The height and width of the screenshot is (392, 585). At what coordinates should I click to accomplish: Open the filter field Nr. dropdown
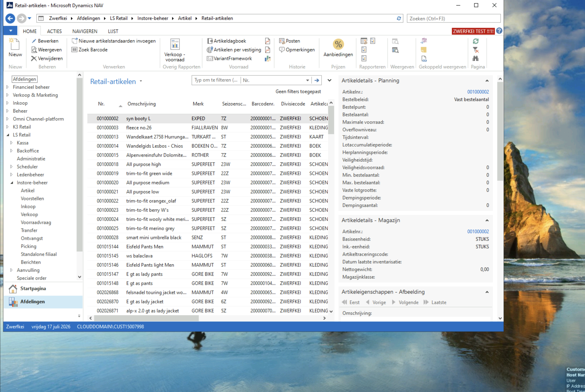click(307, 80)
